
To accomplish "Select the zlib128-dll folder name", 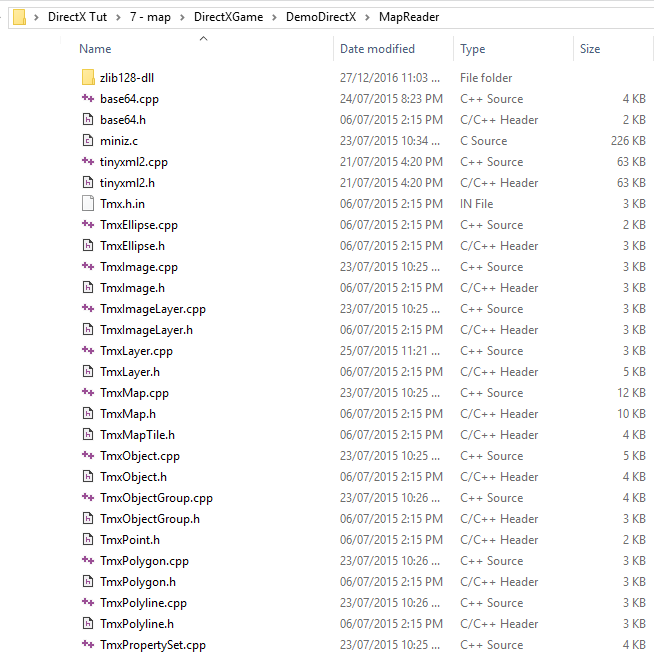I will 127,78.
